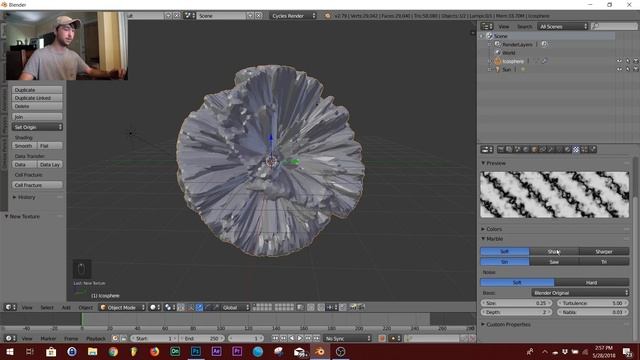Open Photoshop from the taskbar

coord(196,351)
